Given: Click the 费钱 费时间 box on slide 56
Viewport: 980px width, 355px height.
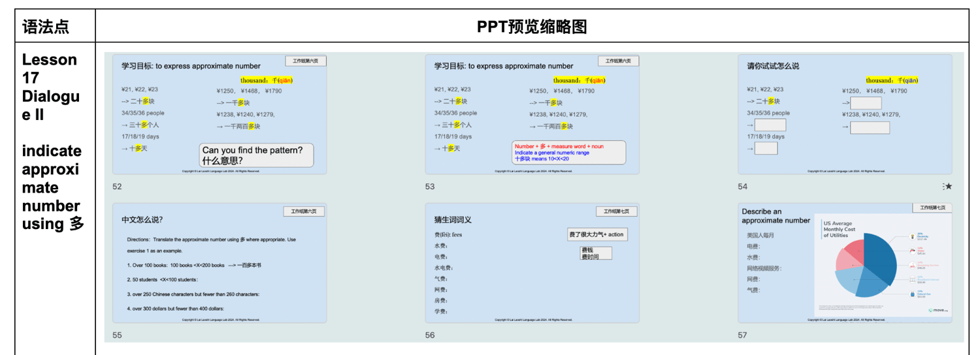Looking at the screenshot, I should [x=596, y=253].
